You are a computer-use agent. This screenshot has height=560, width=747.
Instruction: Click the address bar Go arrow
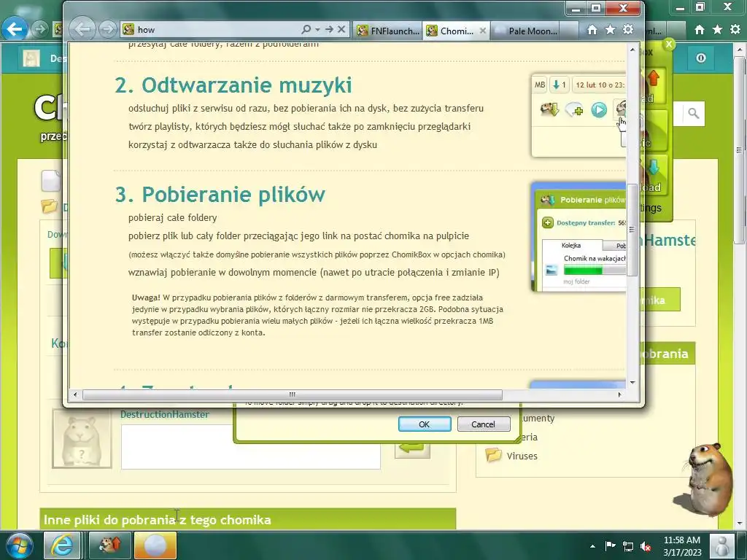(329, 29)
